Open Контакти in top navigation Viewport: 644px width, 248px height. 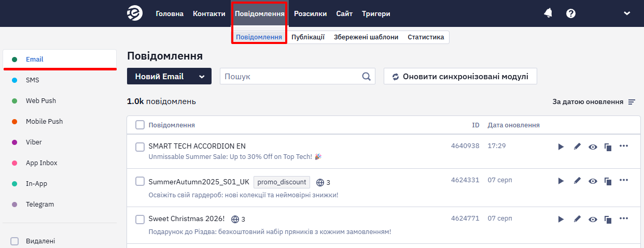coord(209,13)
